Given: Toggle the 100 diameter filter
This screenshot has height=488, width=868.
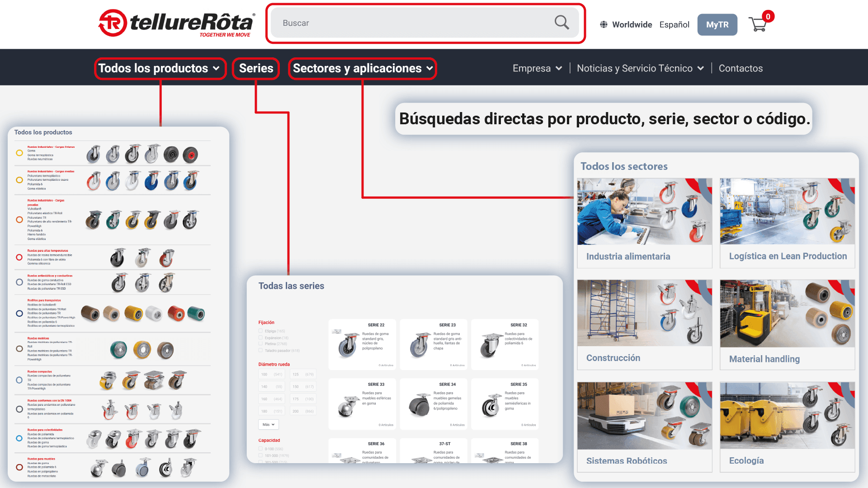Looking at the screenshot, I should click(272, 374).
